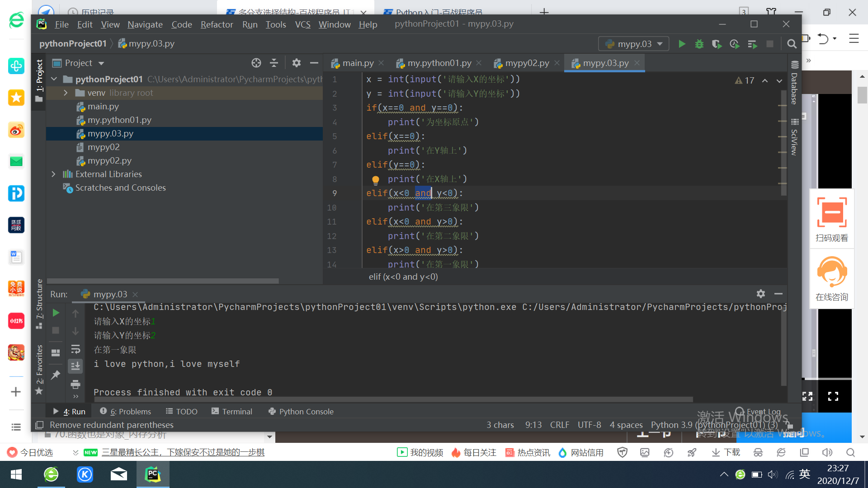Open 4 spaces indent selector
868x488 pixels.
(626, 425)
